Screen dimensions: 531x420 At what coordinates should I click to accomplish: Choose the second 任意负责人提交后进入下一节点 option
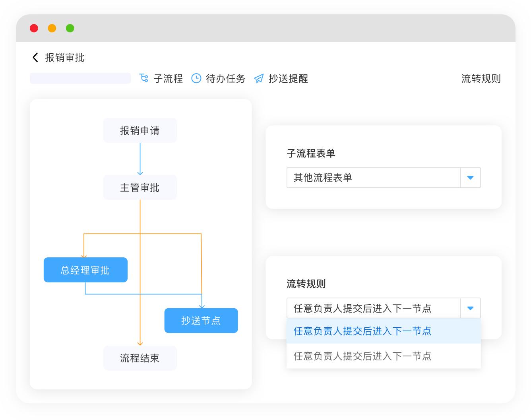tap(362, 356)
